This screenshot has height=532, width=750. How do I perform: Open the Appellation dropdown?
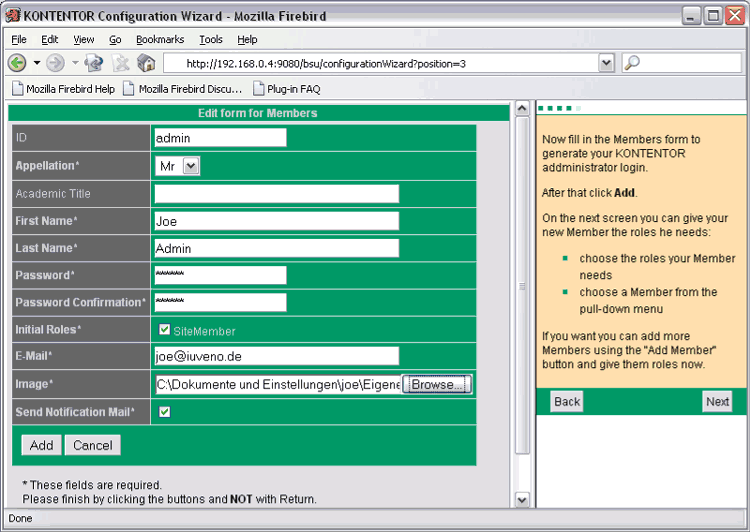click(x=191, y=166)
